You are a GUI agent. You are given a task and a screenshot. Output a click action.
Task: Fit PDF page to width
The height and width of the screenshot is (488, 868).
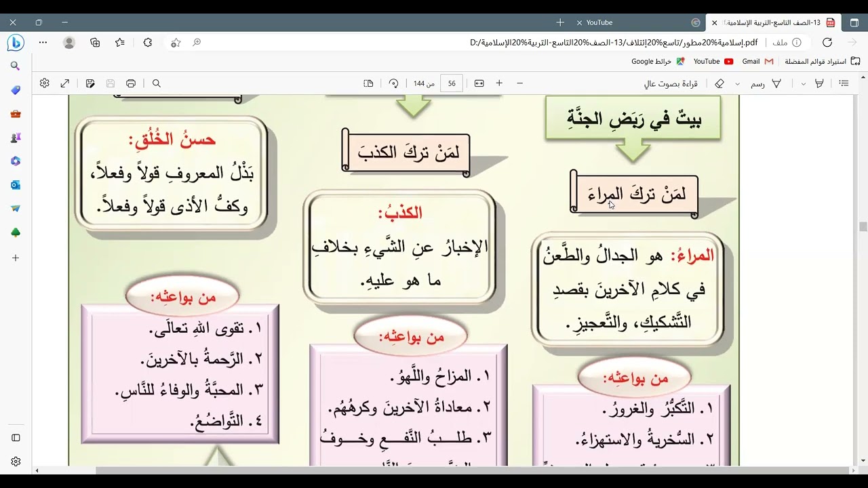[479, 83]
